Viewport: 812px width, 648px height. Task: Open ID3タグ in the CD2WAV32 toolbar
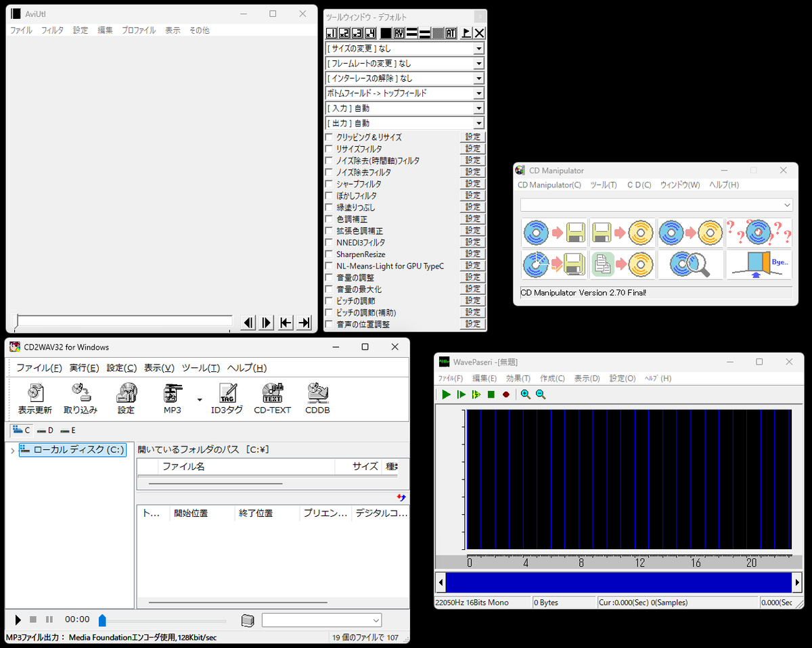pos(227,398)
